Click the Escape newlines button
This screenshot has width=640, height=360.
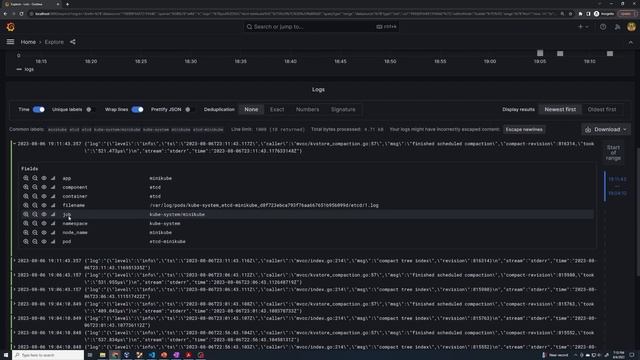click(x=524, y=129)
